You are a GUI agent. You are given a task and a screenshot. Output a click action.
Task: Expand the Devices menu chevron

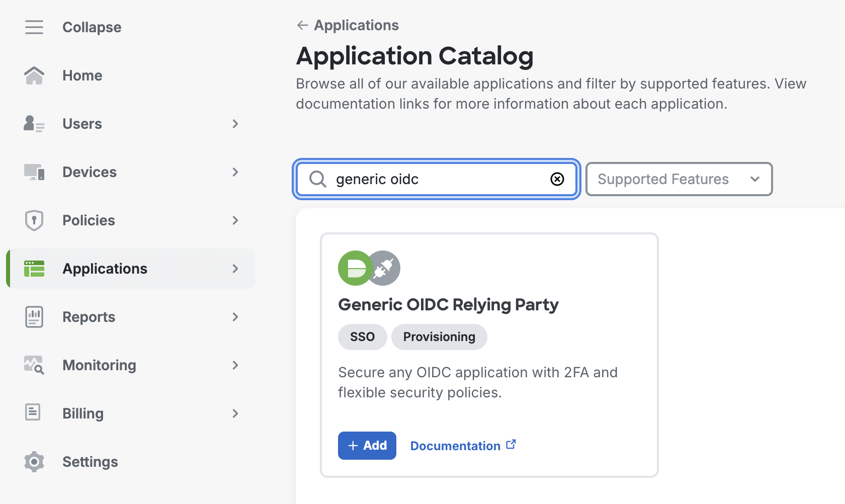click(x=235, y=172)
